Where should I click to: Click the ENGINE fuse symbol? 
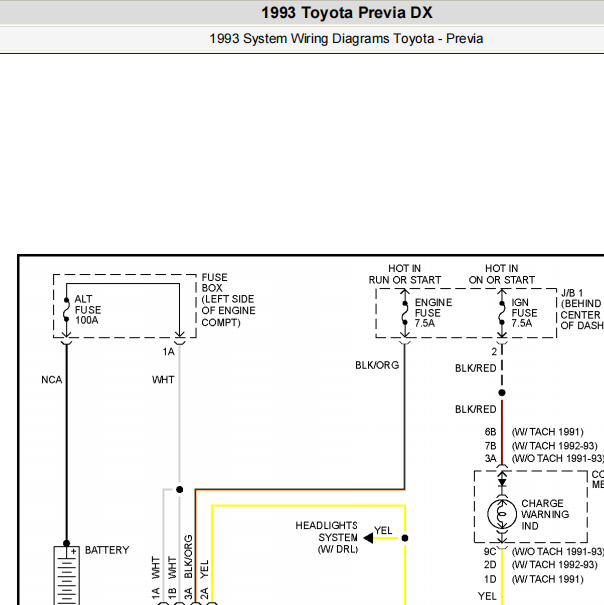click(x=404, y=313)
